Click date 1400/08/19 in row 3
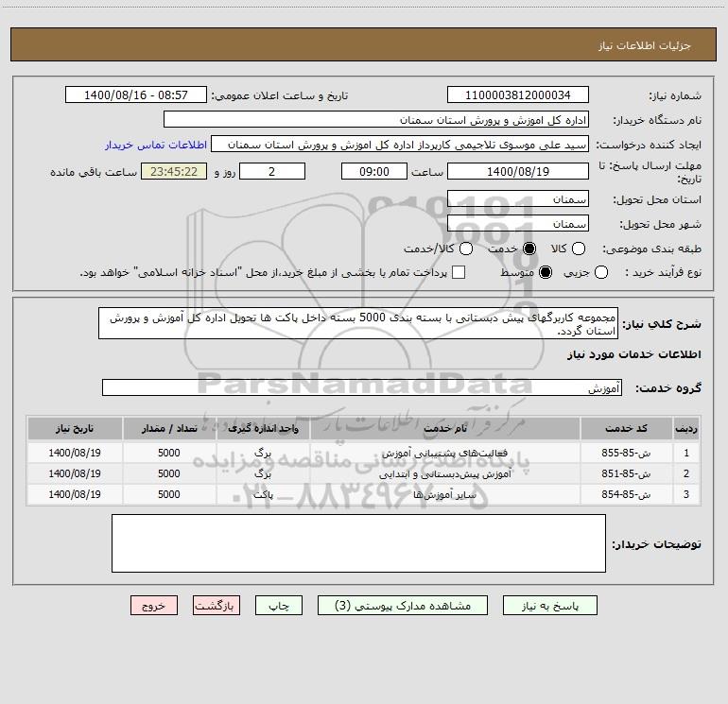Screen dimensions: 728x704 75,495
